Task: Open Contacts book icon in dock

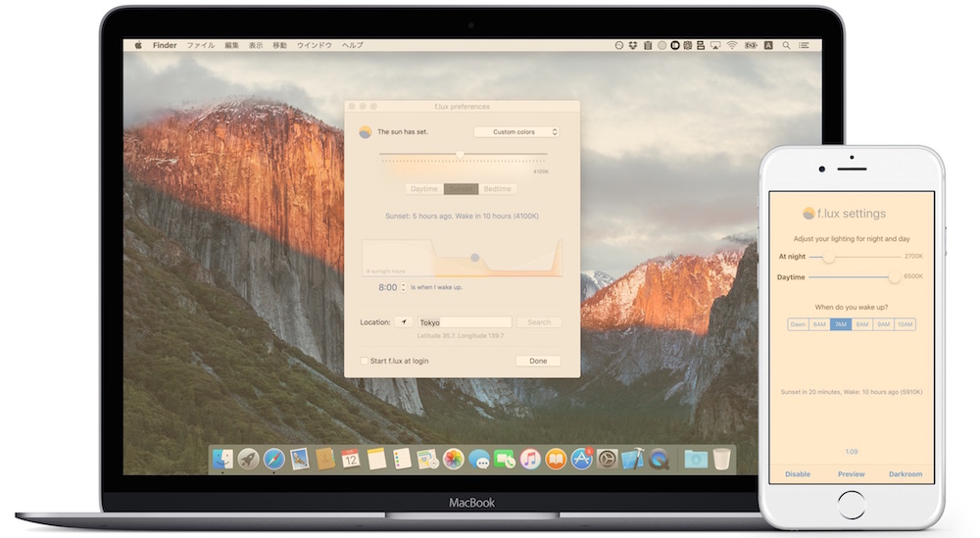Action: (325, 460)
